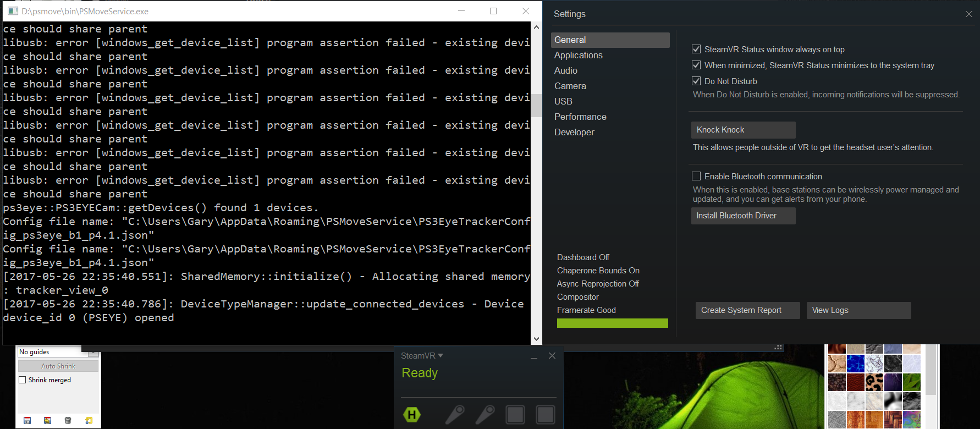Open the No guides dropdown
This screenshot has width=980, height=429.
pyautogui.click(x=58, y=352)
